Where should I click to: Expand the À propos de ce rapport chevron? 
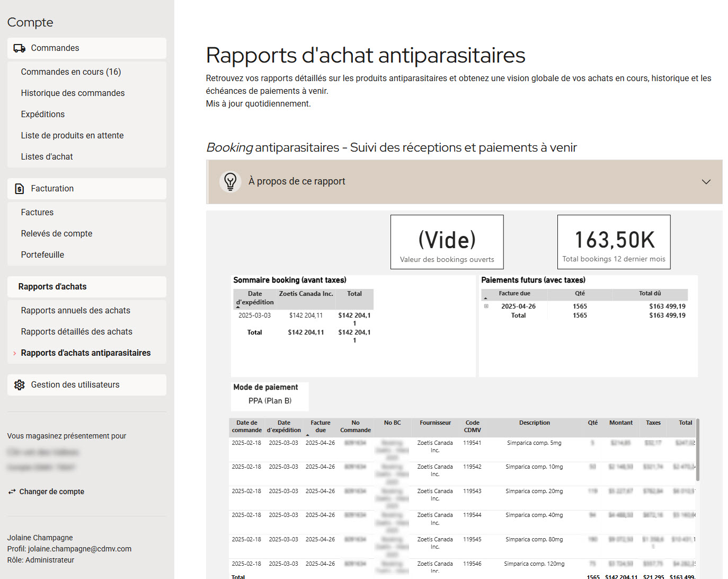click(x=706, y=182)
